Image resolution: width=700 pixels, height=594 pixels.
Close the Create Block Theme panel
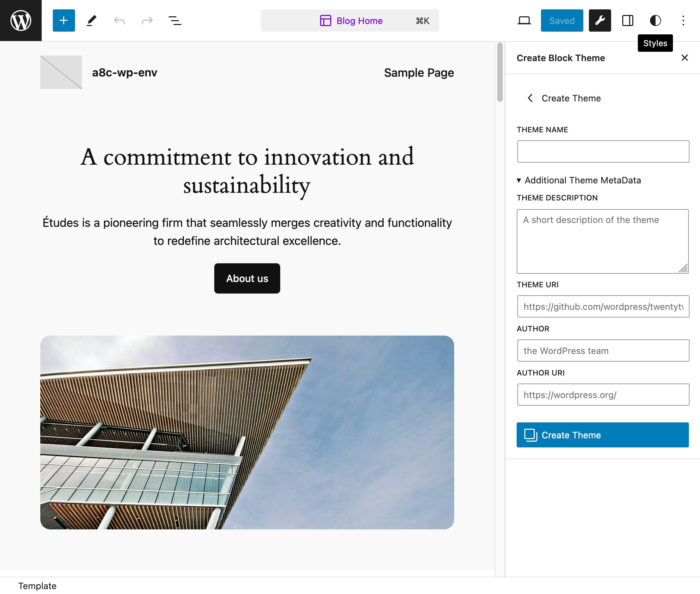684,58
